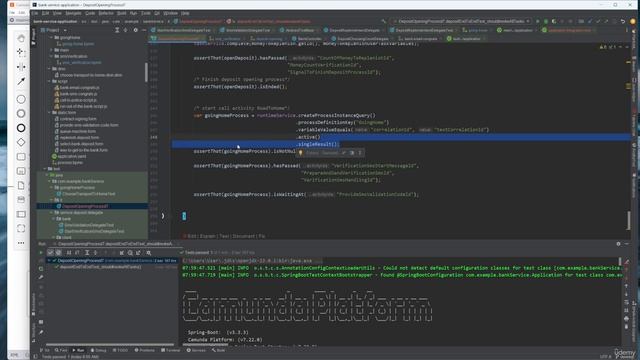Viewport: 640px width, 360px height.
Task: Collapse the goingHome folder
Action: [51, 38]
